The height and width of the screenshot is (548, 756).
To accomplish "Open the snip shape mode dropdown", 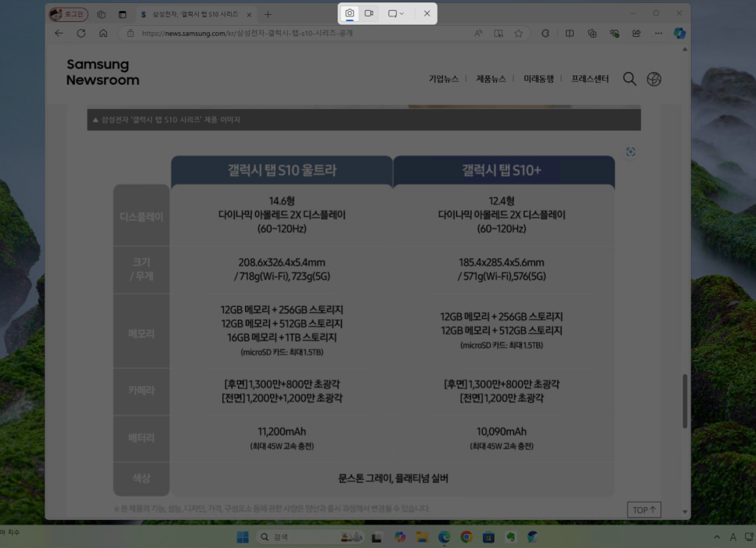I will point(396,13).
